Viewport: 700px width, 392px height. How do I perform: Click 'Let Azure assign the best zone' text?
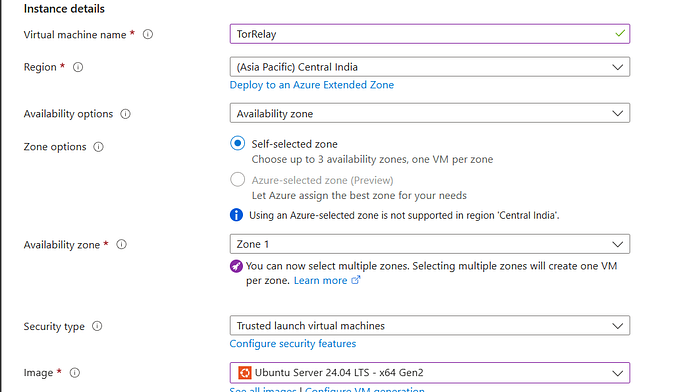pyautogui.click(x=359, y=196)
